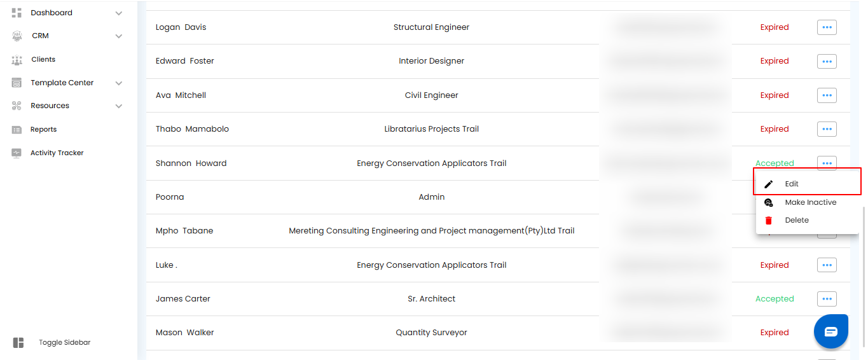Click the Clients people icon
Image resolution: width=868 pixels, height=360 pixels.
tap(17, 60)
